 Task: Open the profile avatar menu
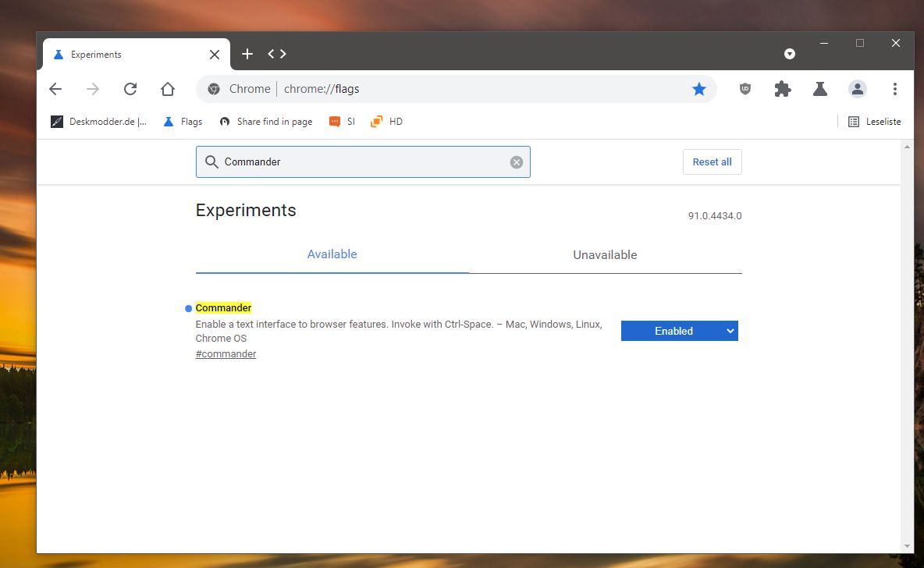click(x=858, y=89)
